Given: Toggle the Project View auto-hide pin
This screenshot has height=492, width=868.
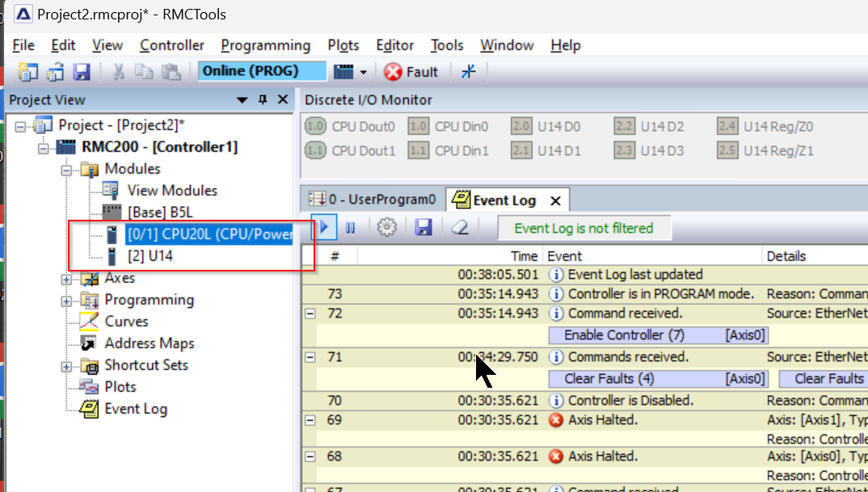Looking at the screenshot, I should [263, 99].
